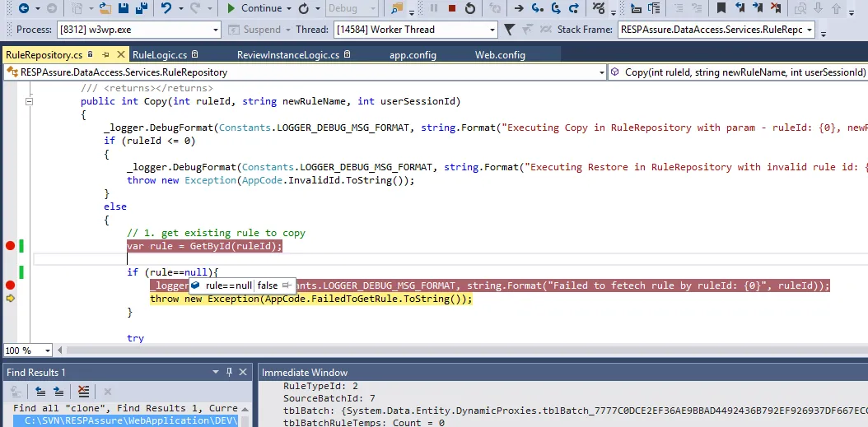Click the Debug toolbar overflow options arrow
The height and width of the screenshot is (427, 868).
pyautogui.click(x=613, y=11)
